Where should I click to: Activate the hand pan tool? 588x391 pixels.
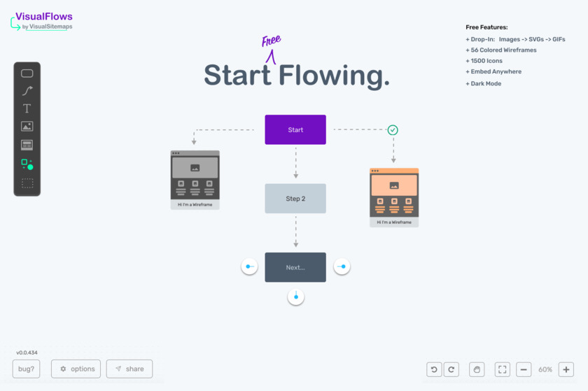477,369
